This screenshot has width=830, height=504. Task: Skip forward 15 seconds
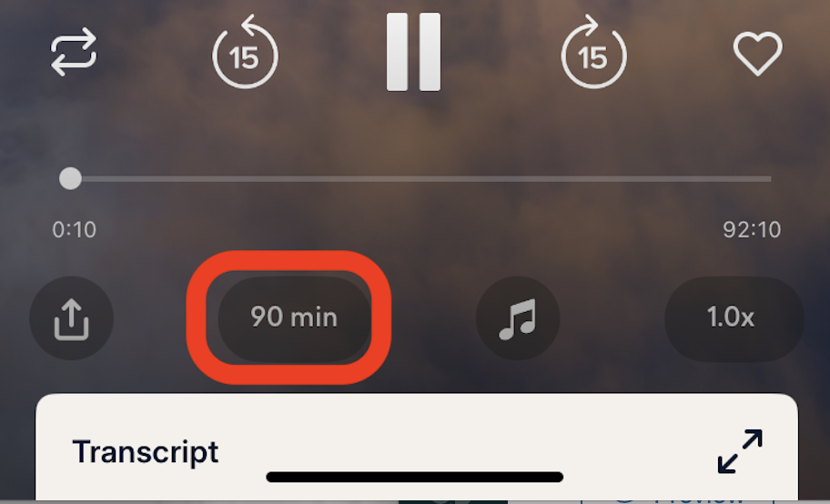point(593,52)
